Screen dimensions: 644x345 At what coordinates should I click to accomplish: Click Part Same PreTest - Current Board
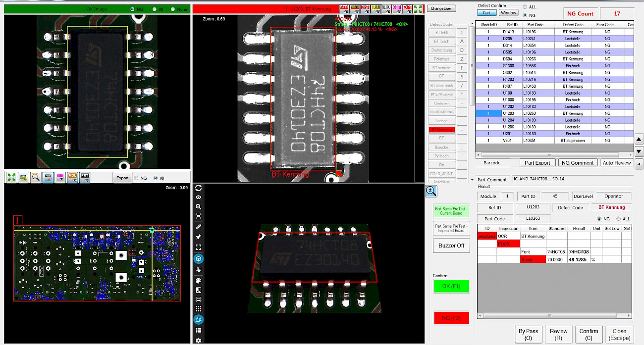pos(451,211)
